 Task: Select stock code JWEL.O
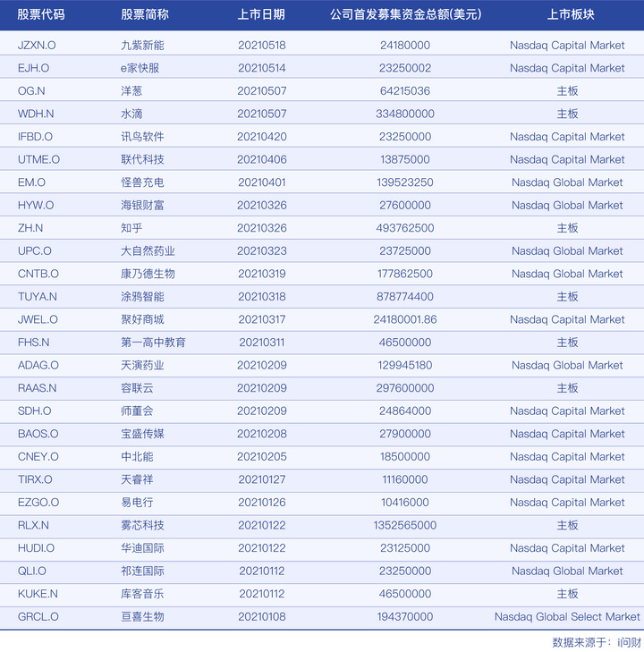(x=38, y=320)
